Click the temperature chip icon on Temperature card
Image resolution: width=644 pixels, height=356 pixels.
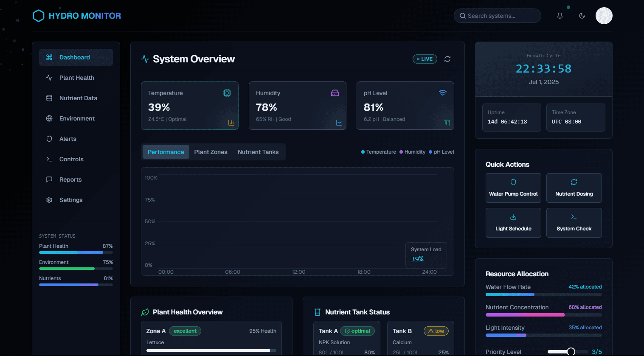tap(227, 93)
